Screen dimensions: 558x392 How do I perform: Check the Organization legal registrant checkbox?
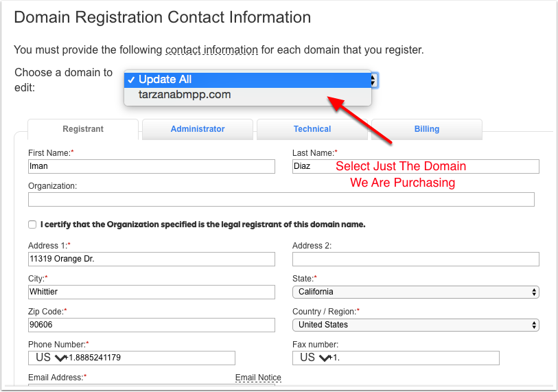(x=32, y=224)
